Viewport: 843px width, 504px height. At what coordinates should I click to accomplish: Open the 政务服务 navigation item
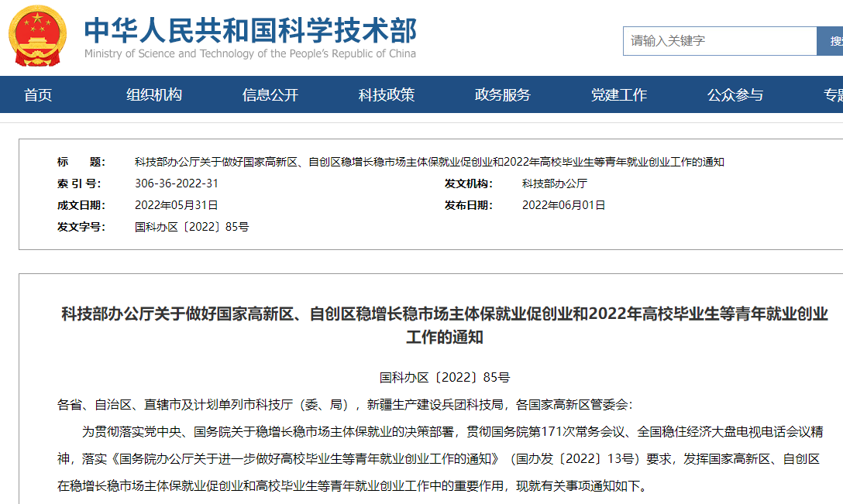[503, 95]
